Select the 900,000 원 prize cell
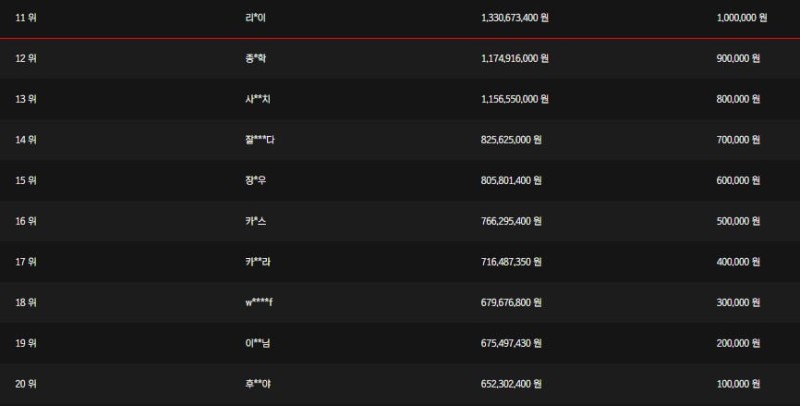 [x=738, y=58]
